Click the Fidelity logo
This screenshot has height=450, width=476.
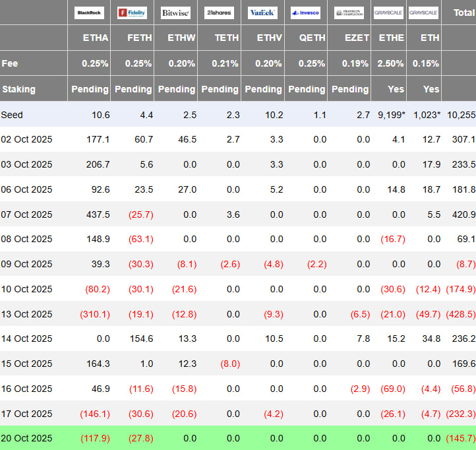[132, 13]
